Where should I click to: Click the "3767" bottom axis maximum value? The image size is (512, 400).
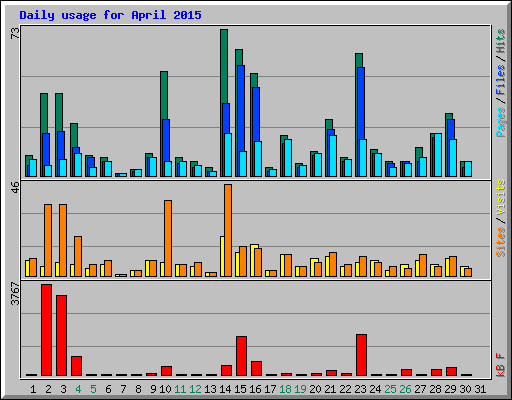coord(15,294)
